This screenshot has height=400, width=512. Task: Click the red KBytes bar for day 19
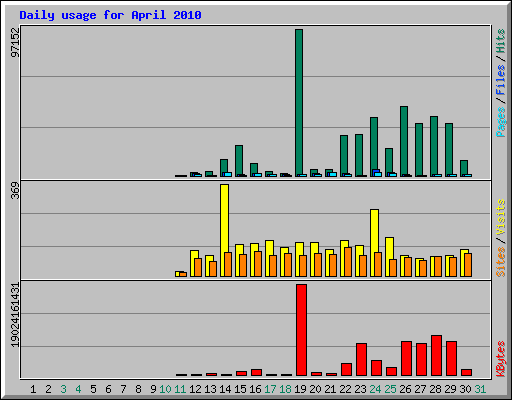tap(301, 330)
